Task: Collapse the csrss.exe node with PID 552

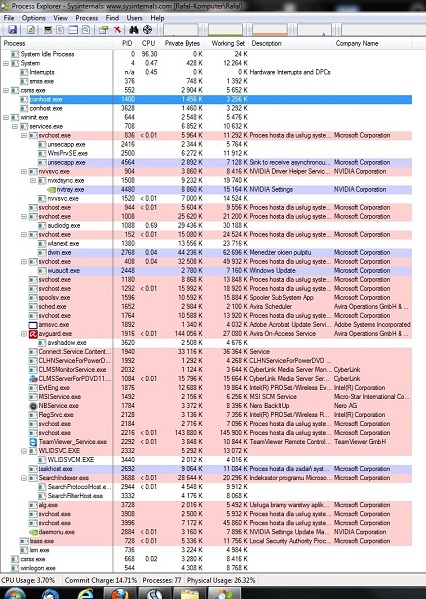Action: tap(6, 91)
